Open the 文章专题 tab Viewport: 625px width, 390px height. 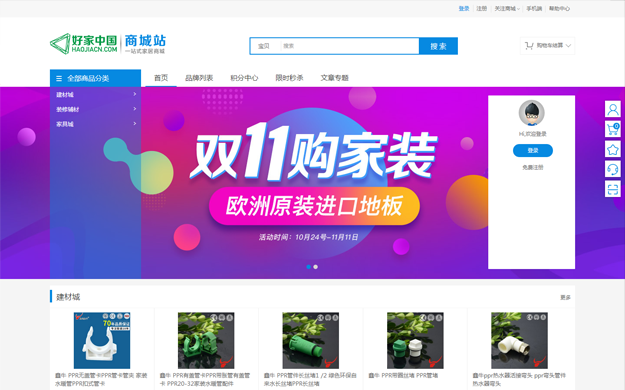tap(334, 78)
